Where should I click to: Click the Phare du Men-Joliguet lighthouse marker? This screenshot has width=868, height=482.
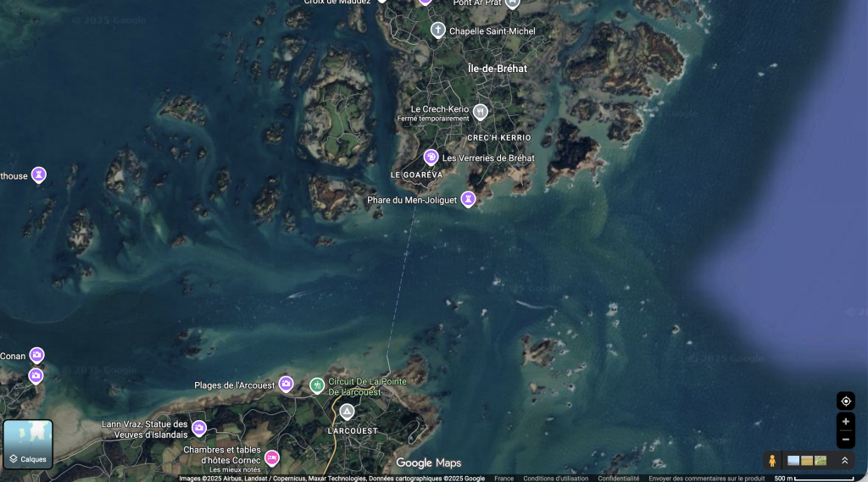coord(468,199)
